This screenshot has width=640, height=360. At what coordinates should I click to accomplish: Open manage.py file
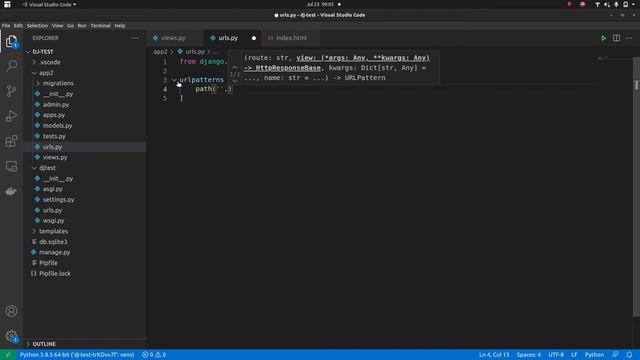pyautogui.click(x=55, y=252)
